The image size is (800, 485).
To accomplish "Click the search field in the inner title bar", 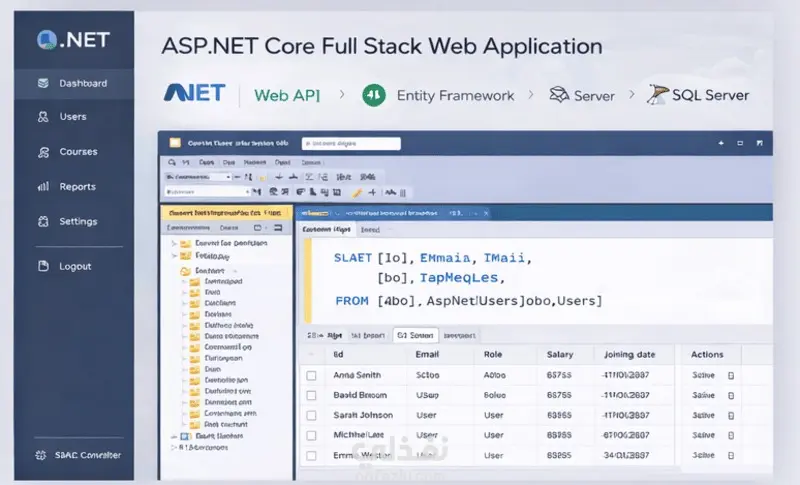I will [351, 144].
